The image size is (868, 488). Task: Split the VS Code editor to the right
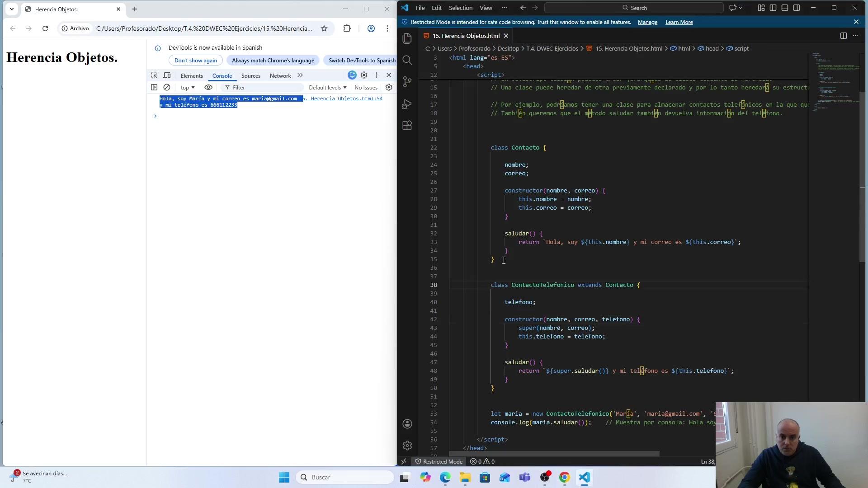[x=844, y=36]
